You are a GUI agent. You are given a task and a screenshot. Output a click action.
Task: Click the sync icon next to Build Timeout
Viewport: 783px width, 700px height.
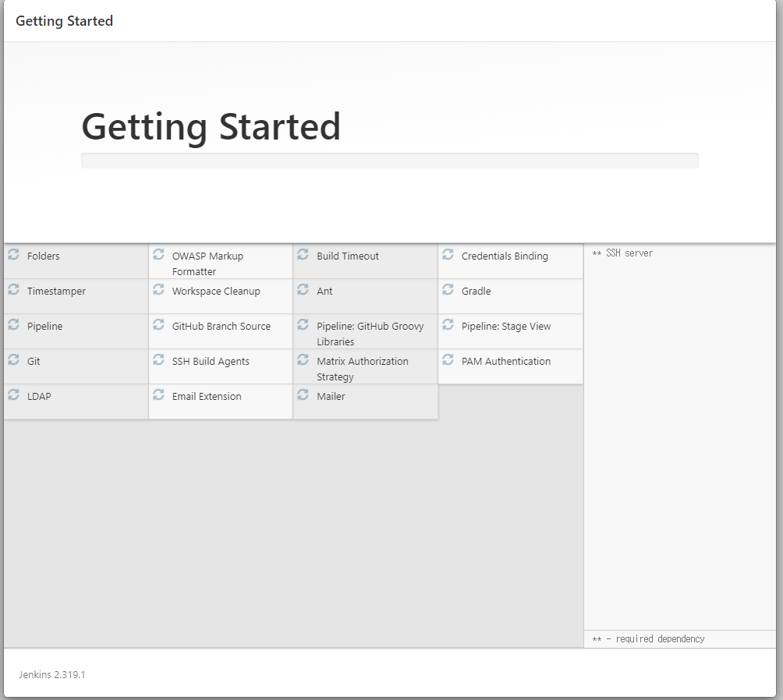point(303,255)
